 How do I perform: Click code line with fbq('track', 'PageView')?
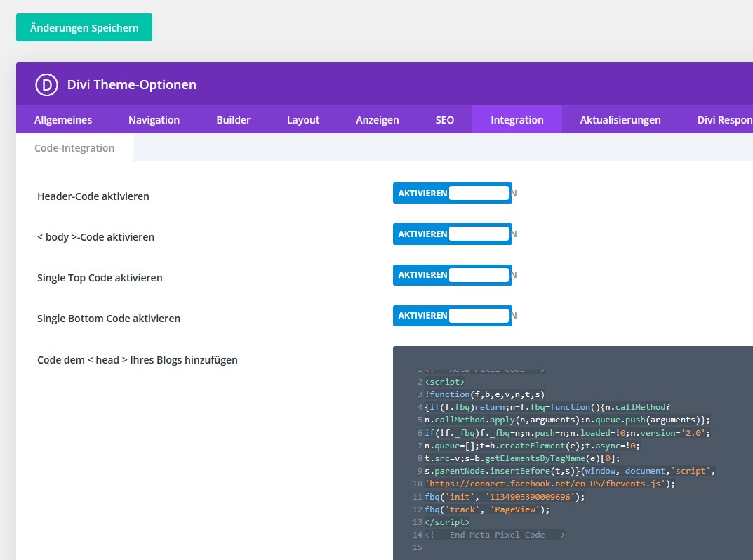(x=487, y=509)
